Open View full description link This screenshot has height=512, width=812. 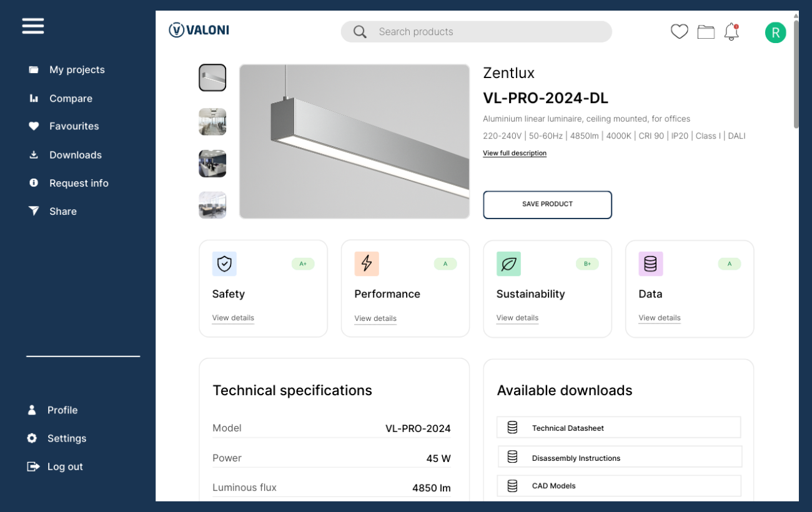(515, 153)
